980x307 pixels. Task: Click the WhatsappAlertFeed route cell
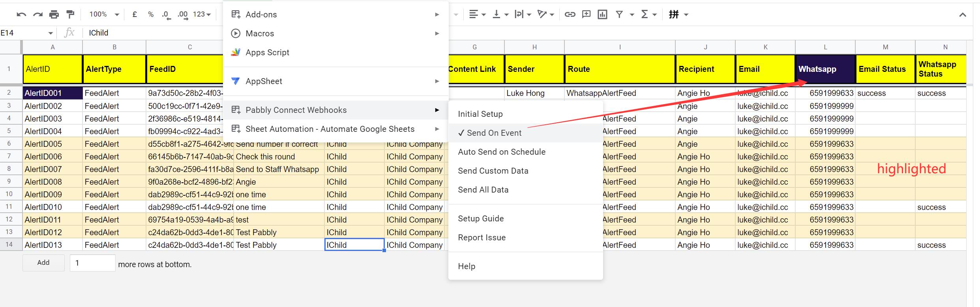pos(620,93)
